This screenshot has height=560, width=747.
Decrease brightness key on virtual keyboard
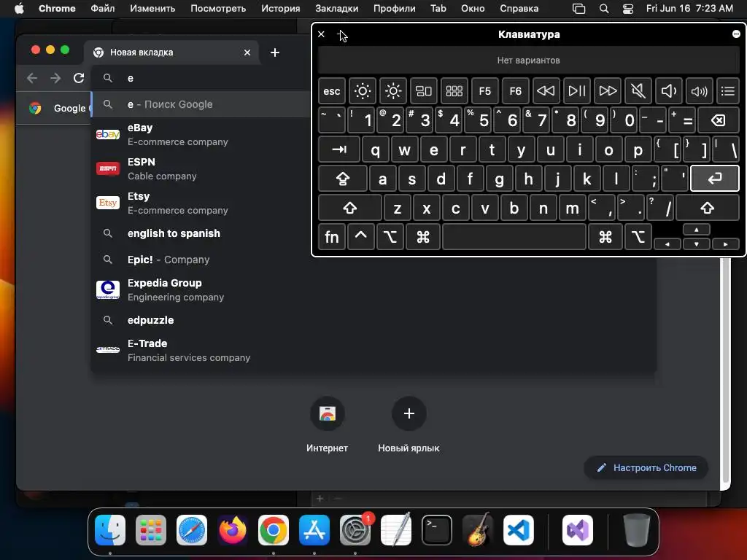[362, 91]
